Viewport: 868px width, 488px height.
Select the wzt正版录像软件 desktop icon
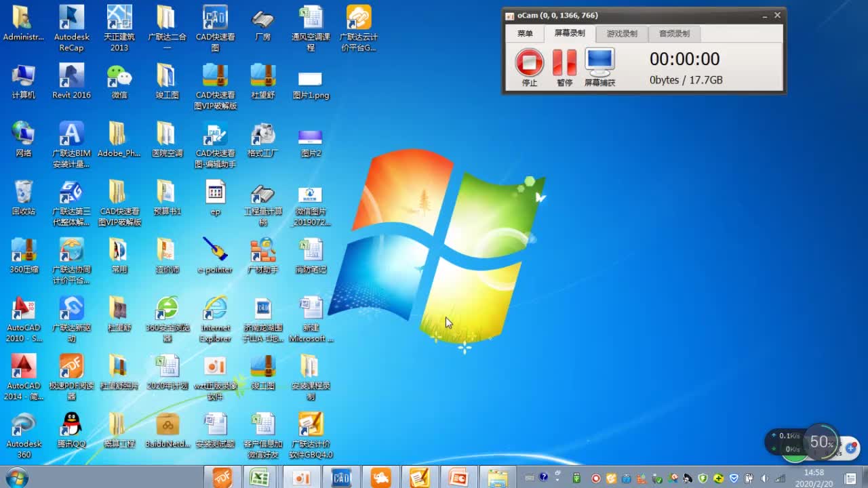click(215, 378)
